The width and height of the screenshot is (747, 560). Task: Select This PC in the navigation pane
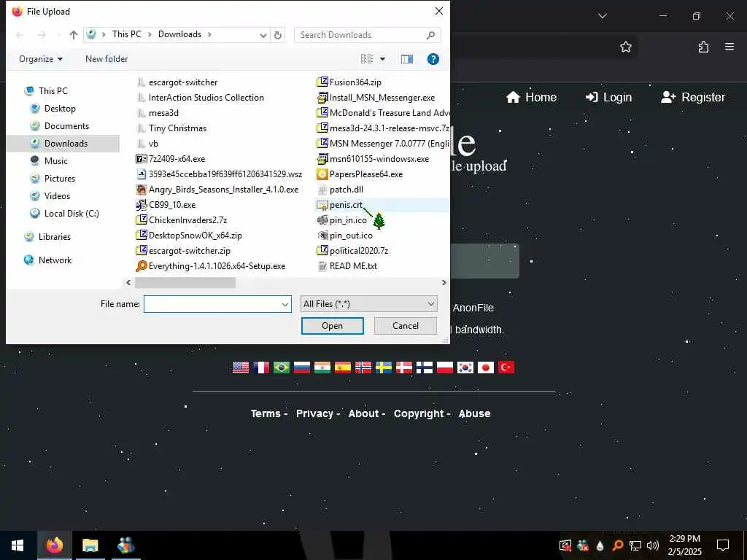(53, 91)
